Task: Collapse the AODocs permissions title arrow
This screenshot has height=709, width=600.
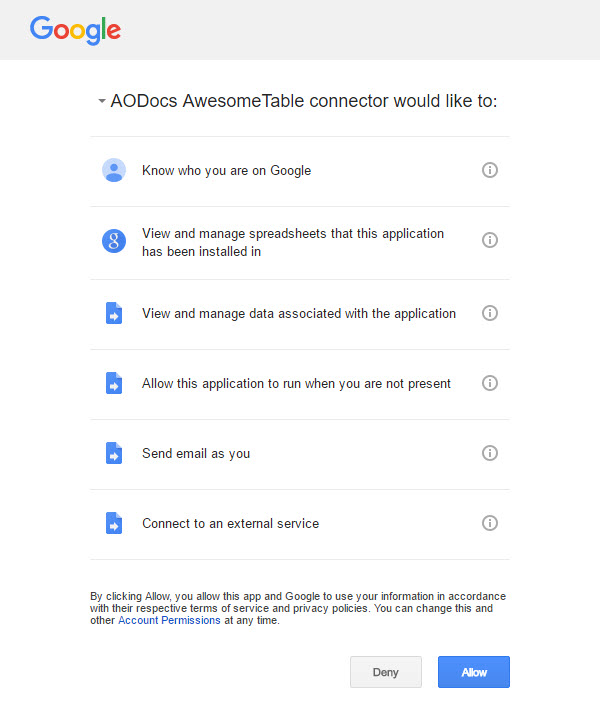Action: click(x=102, y=101)
